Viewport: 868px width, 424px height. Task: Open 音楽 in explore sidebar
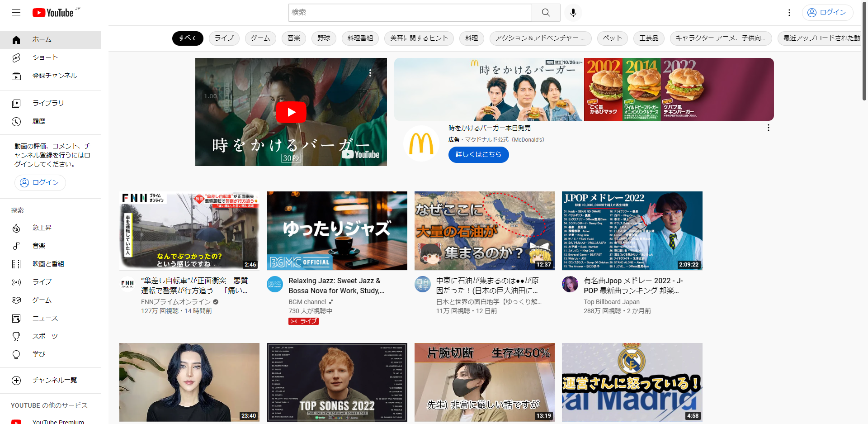(x=51, y=246)
